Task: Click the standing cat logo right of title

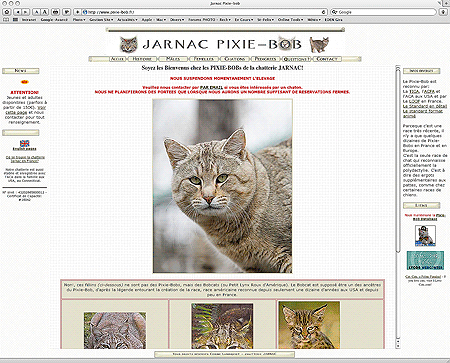Action: 319,44
